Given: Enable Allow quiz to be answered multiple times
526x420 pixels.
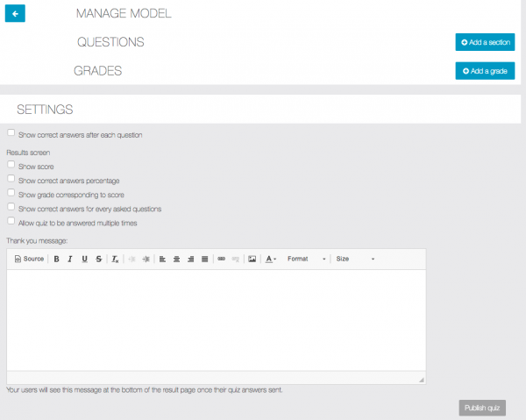Looking at the screenshot, I should coord(11,222).
